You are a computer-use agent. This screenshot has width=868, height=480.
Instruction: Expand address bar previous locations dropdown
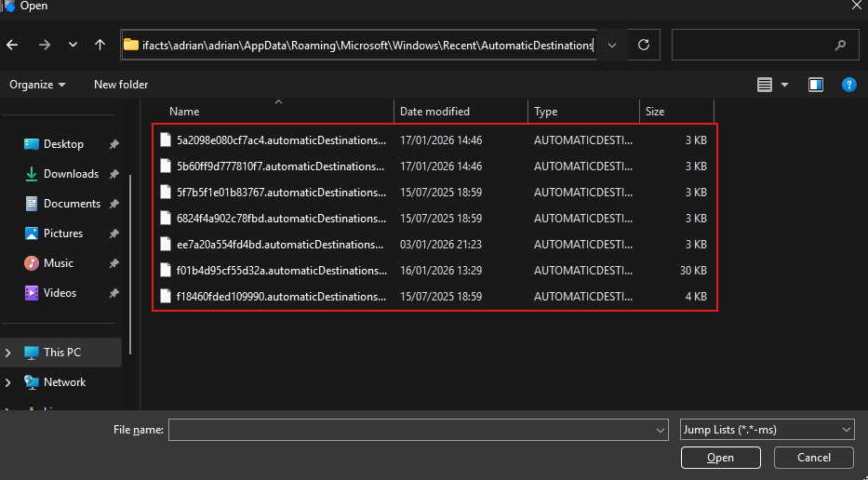click(611, 45)
